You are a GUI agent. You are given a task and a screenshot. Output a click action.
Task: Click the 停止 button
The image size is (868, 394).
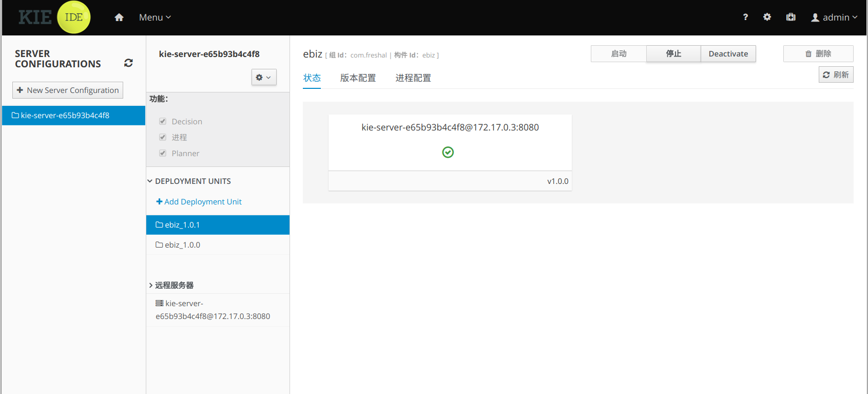[x=673, y=54]
